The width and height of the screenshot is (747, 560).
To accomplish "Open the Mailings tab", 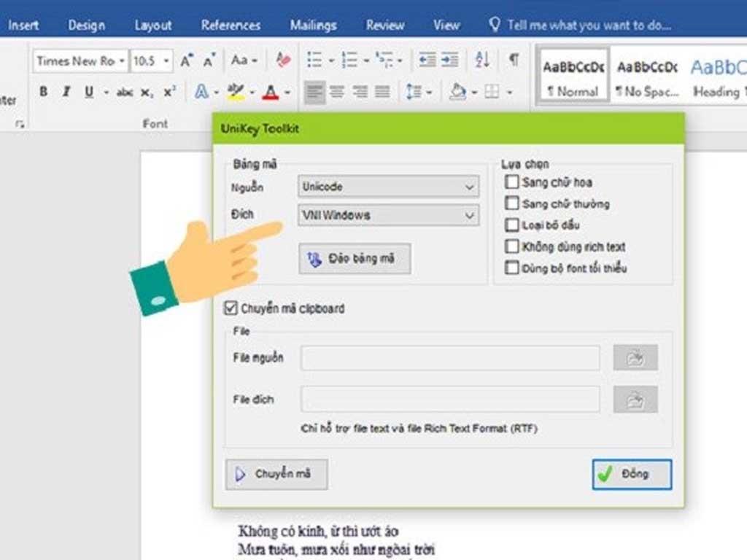I will [314, 26].
